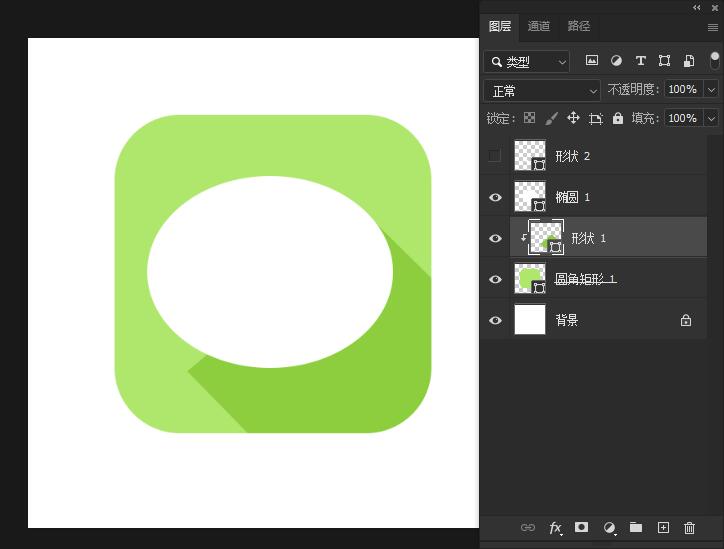The image size is (724, 549).
Task: Open the 填充 slider dropdown arrow
Action: (x=711, y=119)
